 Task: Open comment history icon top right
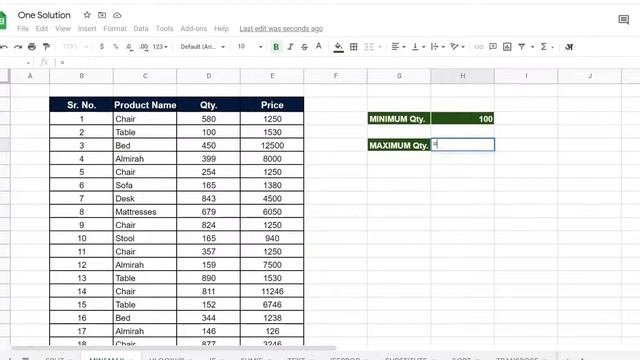[624, 20]
